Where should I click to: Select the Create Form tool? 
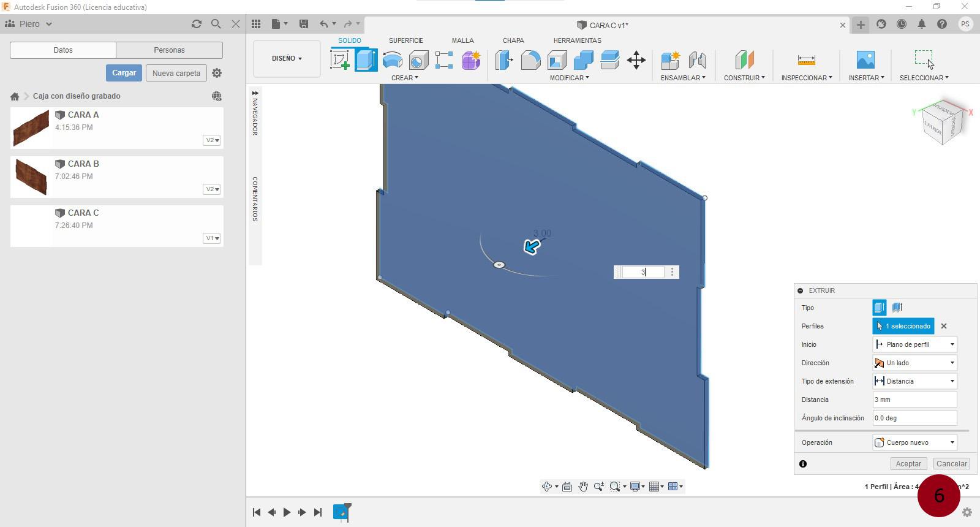pos(471,60)
